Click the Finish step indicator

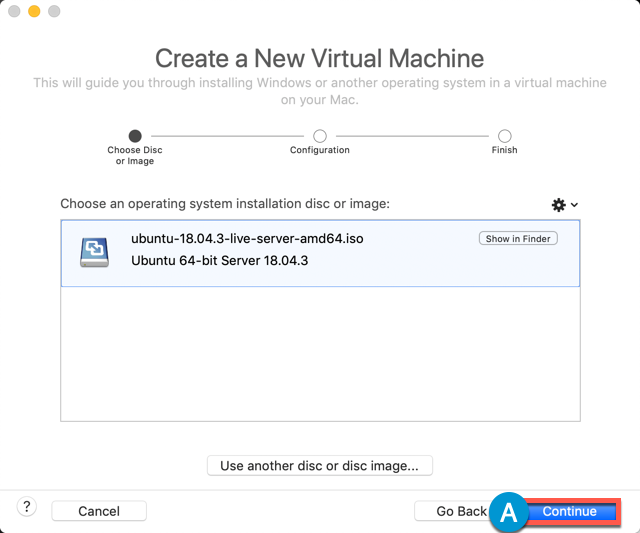coord(504,136)
